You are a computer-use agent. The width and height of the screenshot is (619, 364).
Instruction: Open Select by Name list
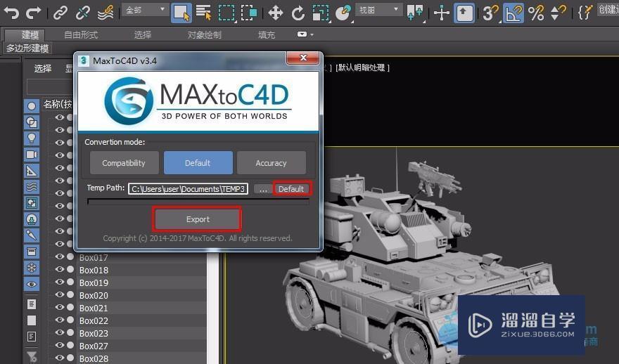[x=204, y=13]
